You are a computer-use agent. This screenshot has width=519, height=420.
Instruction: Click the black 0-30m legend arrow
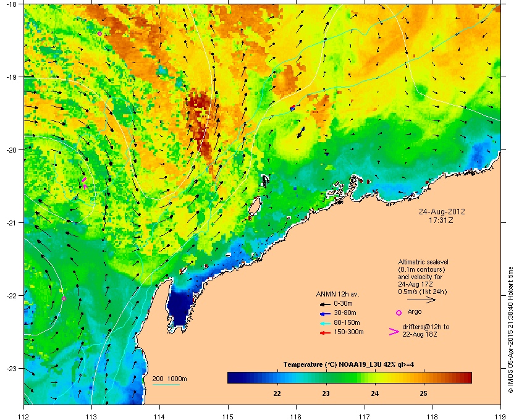pyautogui.click(x=326, y=304)
